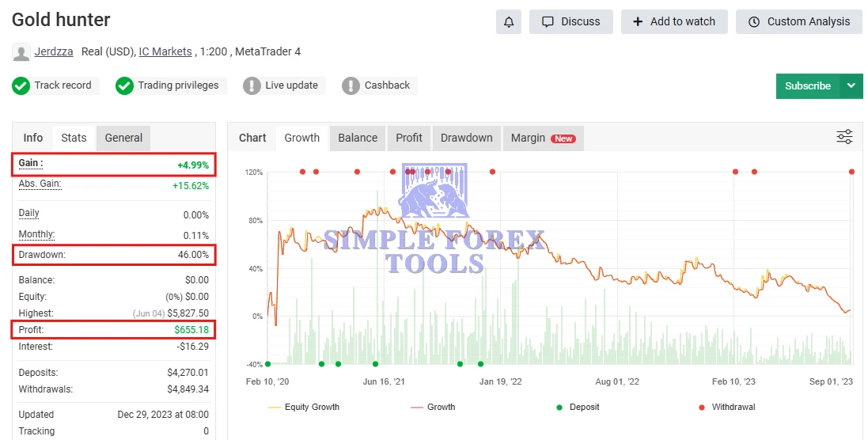The width and height of the screenshot is (868, 440).
Task: Click the Trading privileges label
Action: point(178,85)
